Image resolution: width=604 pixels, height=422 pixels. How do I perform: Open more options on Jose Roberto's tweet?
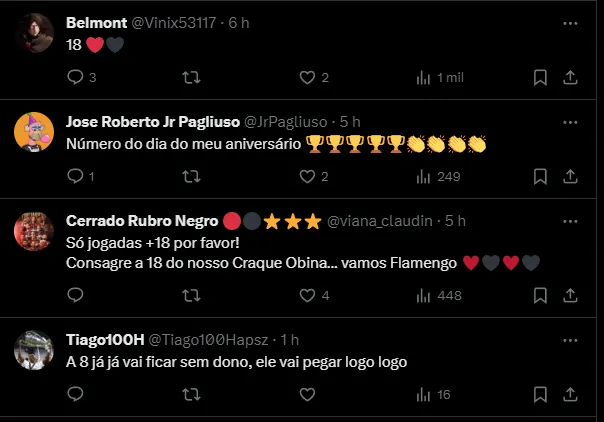coord(570,121)
